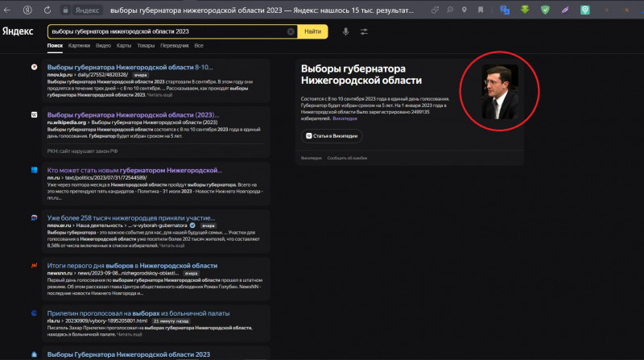Click the favicon of the nn.ru result
Screen dimensions: 644x360
coord(34,170)
